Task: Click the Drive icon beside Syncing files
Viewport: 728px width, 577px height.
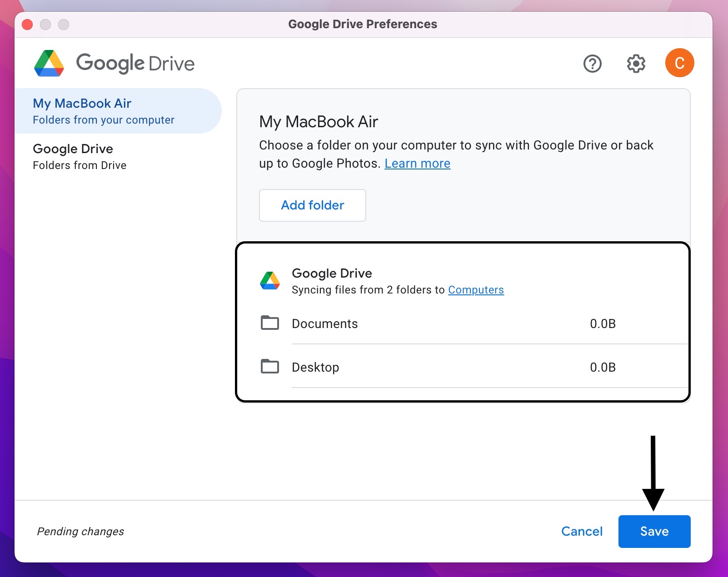Action: [270, 280]
